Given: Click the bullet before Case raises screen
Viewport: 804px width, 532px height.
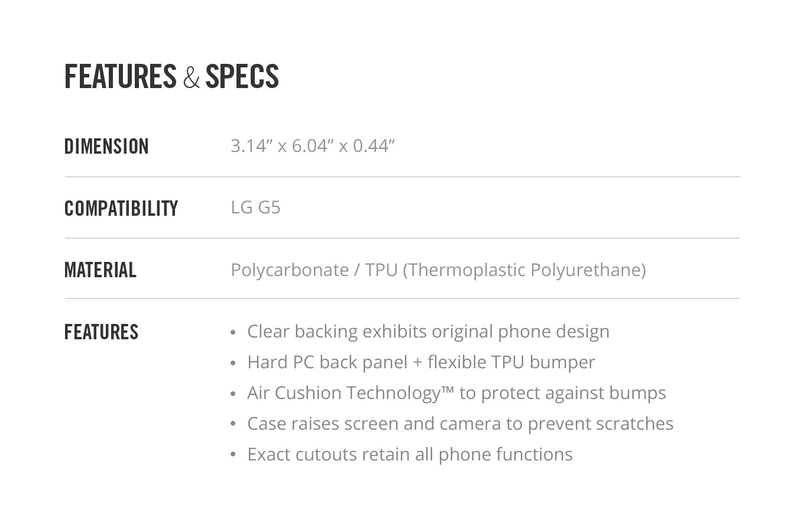Looking at the screenshot, I should click(233, 424).
